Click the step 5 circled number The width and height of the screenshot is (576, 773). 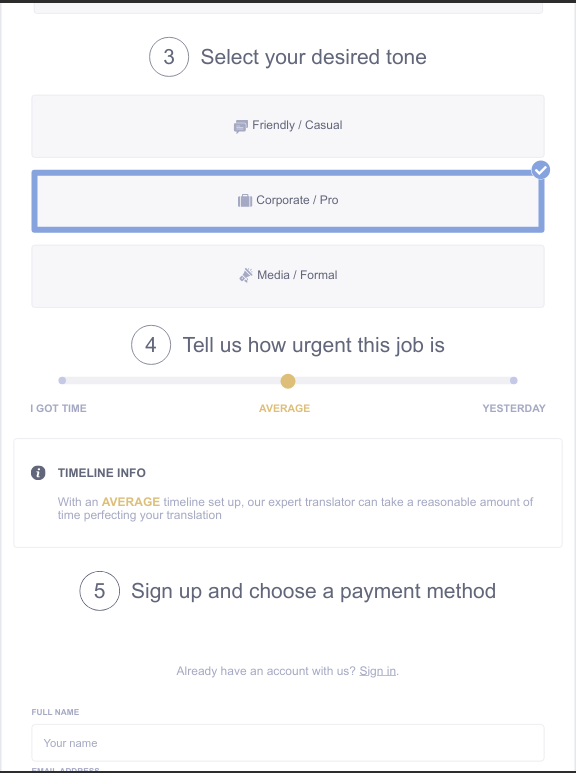pos(100,591)
